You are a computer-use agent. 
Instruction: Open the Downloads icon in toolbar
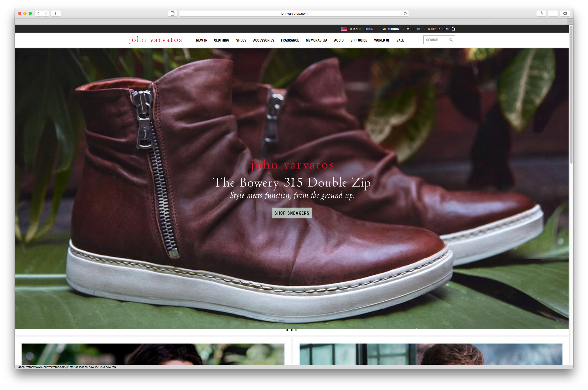point(565,13)
